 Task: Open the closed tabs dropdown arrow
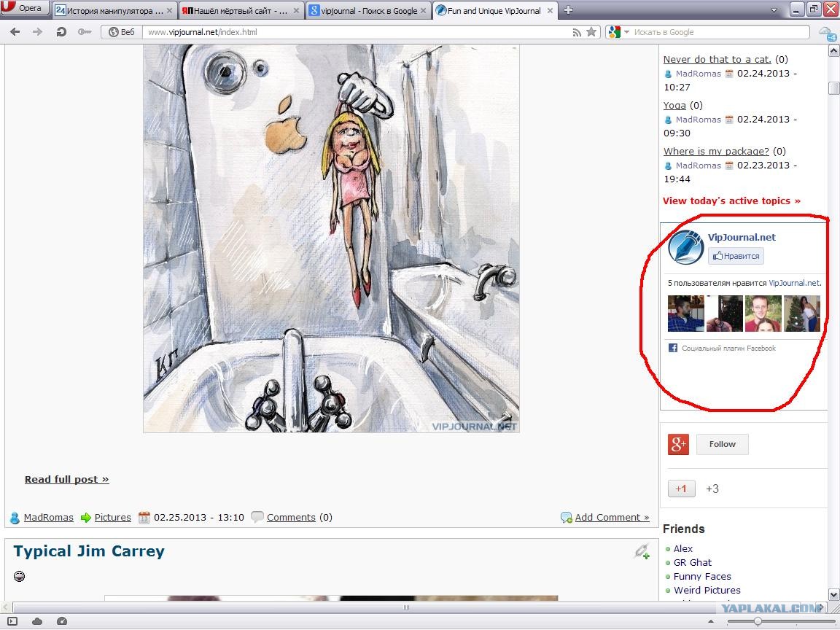point(774,10)
